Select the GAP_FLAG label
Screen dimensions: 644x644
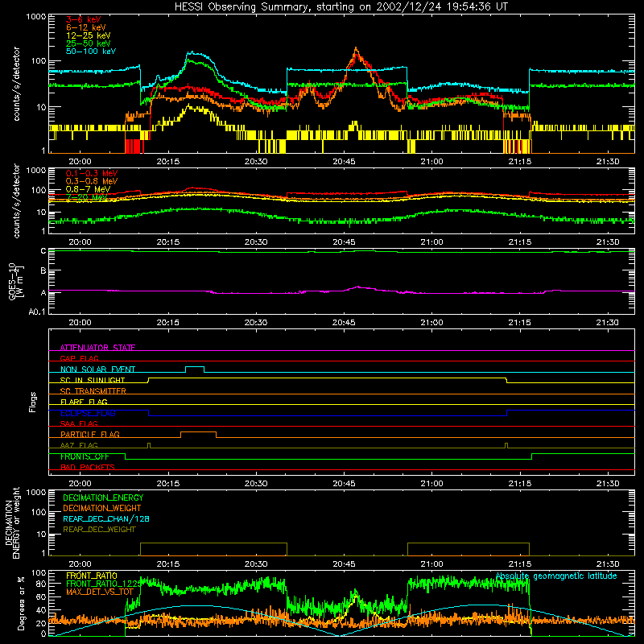pyautogui.click(x=79, y=358)
